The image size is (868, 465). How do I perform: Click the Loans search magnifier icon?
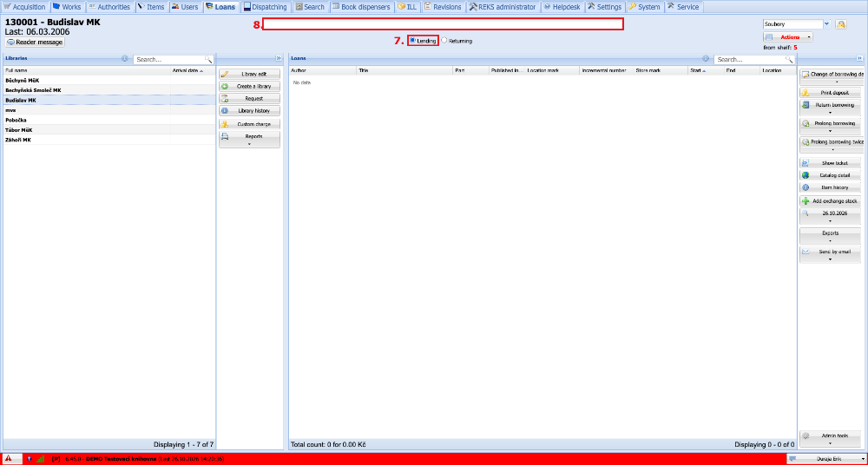(788, 59)
